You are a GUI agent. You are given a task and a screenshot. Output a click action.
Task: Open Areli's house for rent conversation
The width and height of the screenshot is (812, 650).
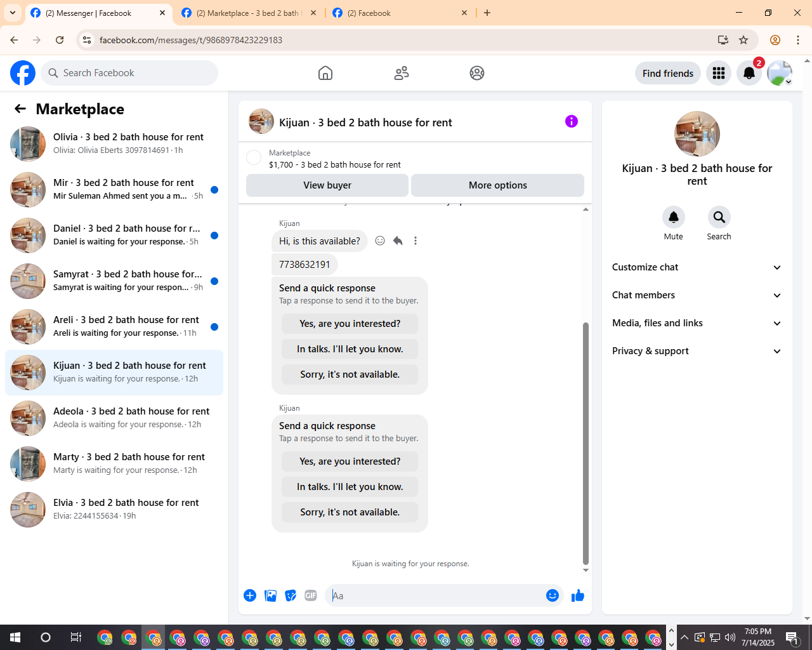coord(114,327)
